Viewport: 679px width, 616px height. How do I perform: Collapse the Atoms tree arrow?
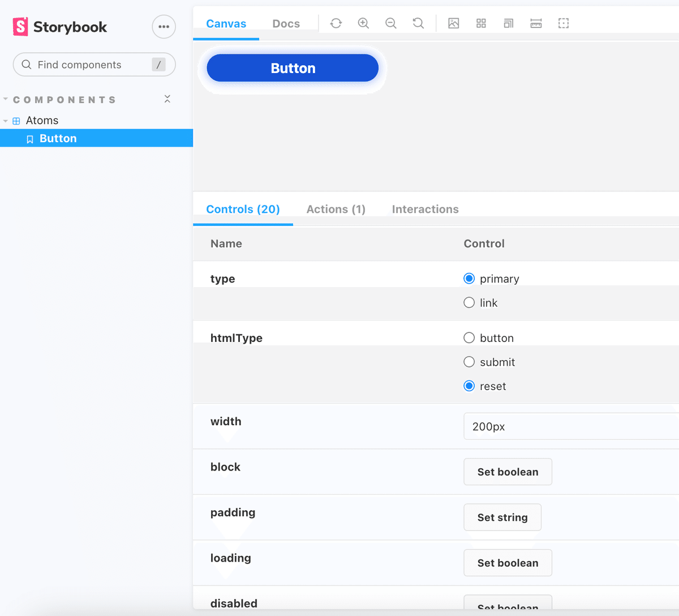[6, 121]
